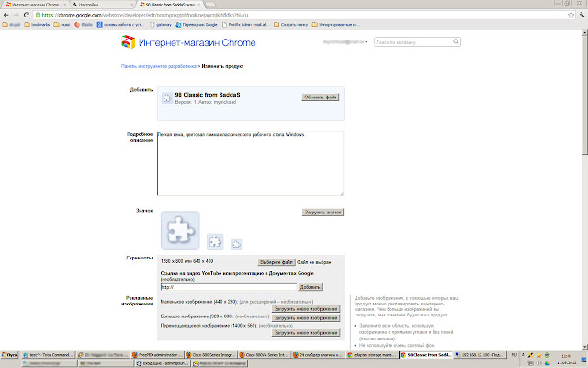Click the page vertical scrollbar thumb
The width and height of the screenshot is (588, 368).
pyautogui.click(x=584, y=95)
